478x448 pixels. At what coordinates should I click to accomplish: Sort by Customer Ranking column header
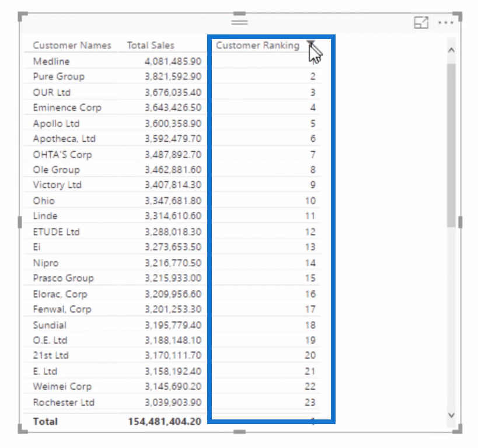pyautogui.click(x=257, y=45)
